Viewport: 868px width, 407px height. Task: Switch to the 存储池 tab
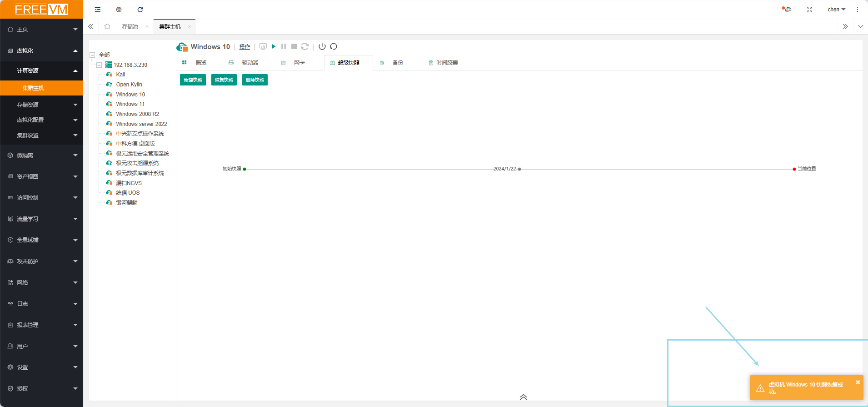[130, 26]
